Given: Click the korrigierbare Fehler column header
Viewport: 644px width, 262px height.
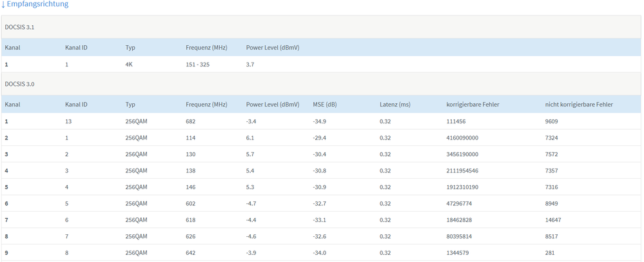Looking at the screenshot, I should click(473, 104).
